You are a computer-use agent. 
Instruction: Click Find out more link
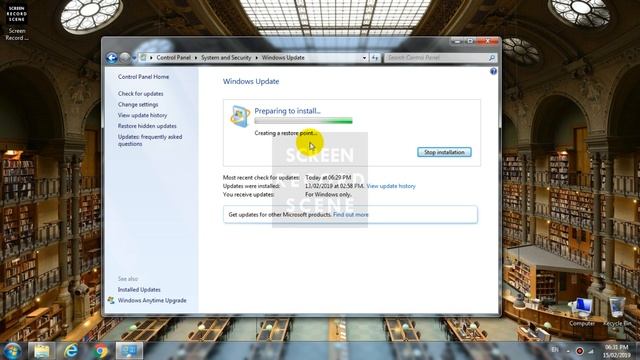coord(351,215)
